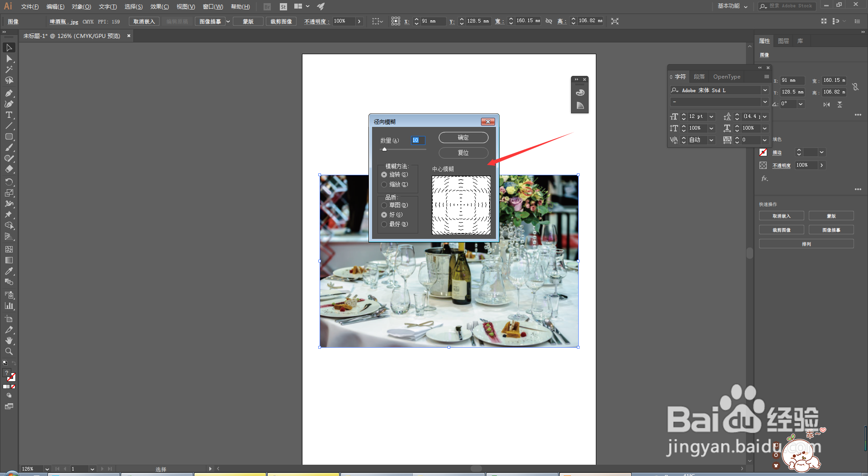Open the font style dropdown
Viewport: 868px width, 476px height.
[x=765, y=102]
